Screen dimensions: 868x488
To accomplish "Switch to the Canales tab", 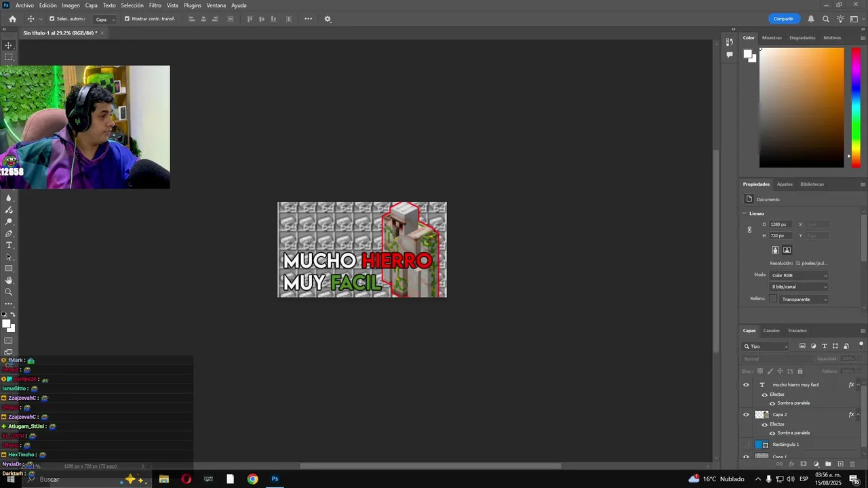I will (772, 331).
